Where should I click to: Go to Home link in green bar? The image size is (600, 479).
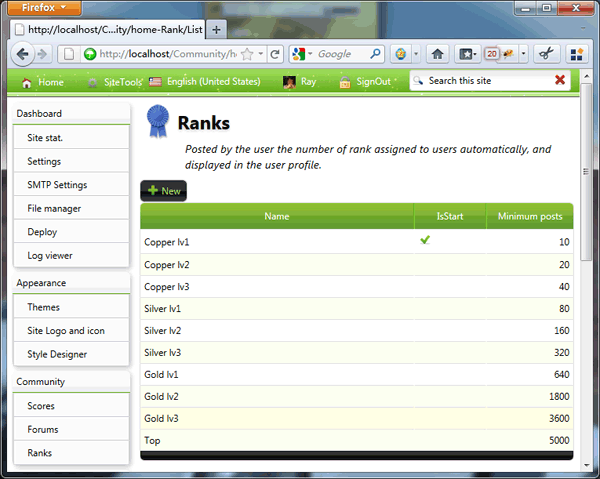tap(51, 82)
